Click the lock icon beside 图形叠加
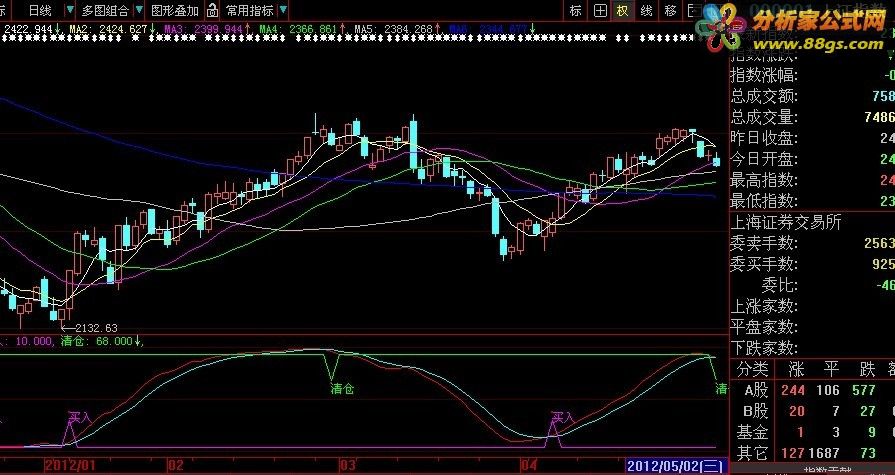The height and width of the screenshot is (475, 895). tap(212, 10)
